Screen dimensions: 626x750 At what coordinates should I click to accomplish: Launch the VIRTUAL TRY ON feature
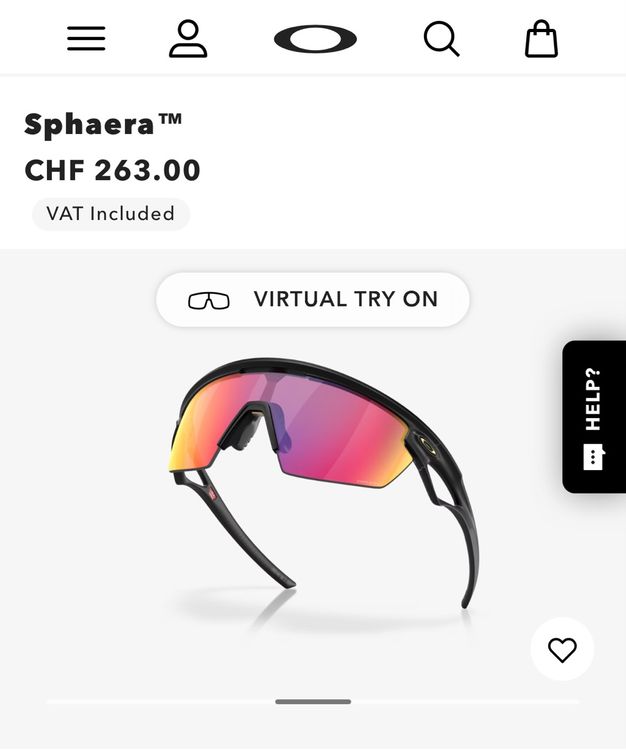click(313, 300)
